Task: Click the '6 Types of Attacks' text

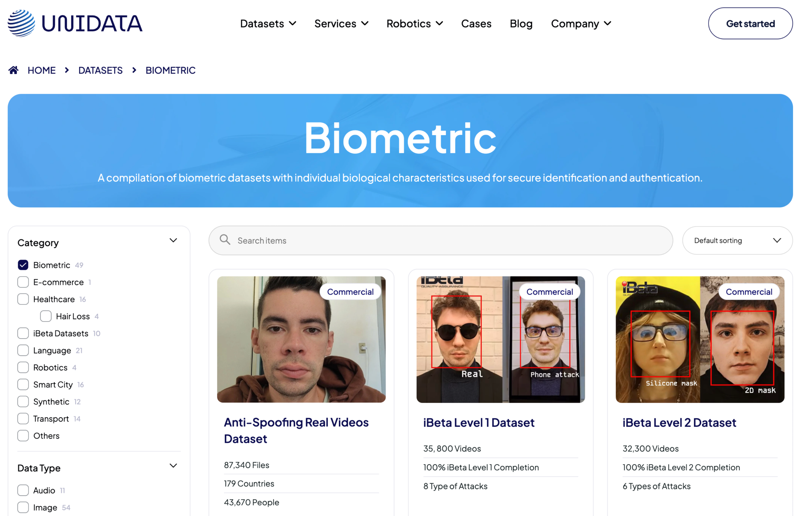Action: (657, 486)
